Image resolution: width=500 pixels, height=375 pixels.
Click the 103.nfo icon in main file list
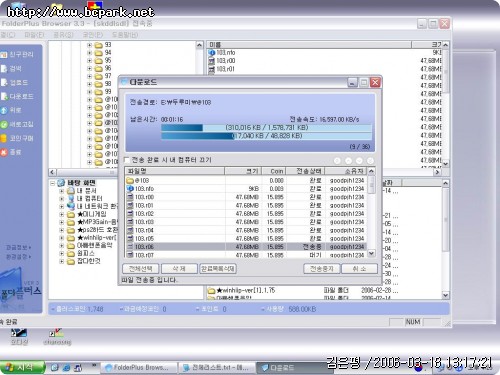[x=211, y=53]
